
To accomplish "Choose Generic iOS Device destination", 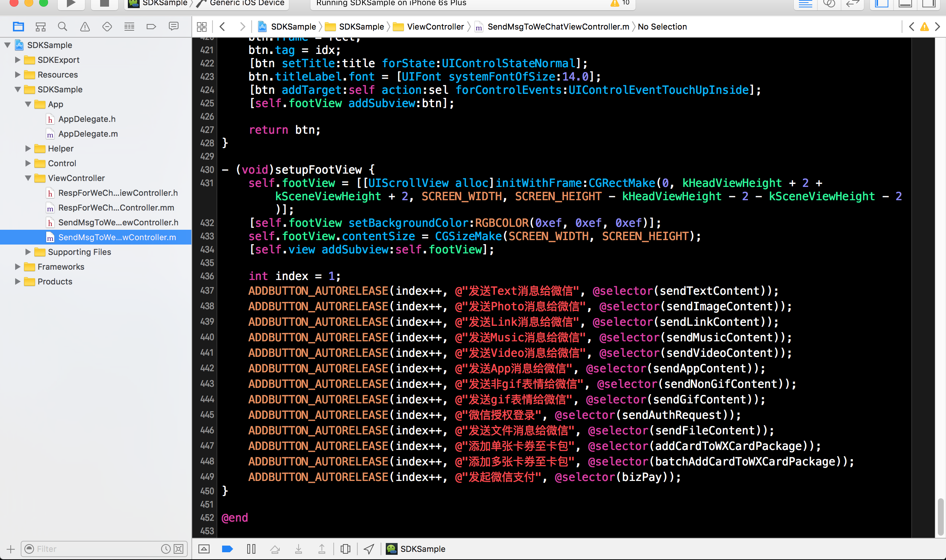I will [x=241, y=3].
